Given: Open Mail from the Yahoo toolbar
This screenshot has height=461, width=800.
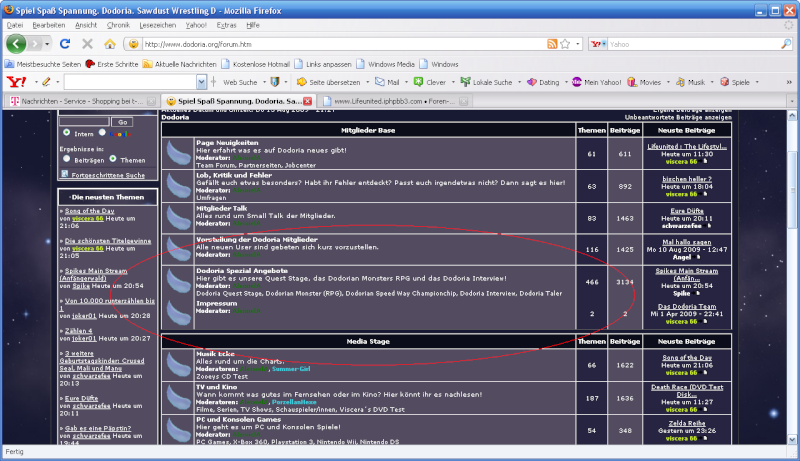Looking at the screenshot, I should (387, 82).
